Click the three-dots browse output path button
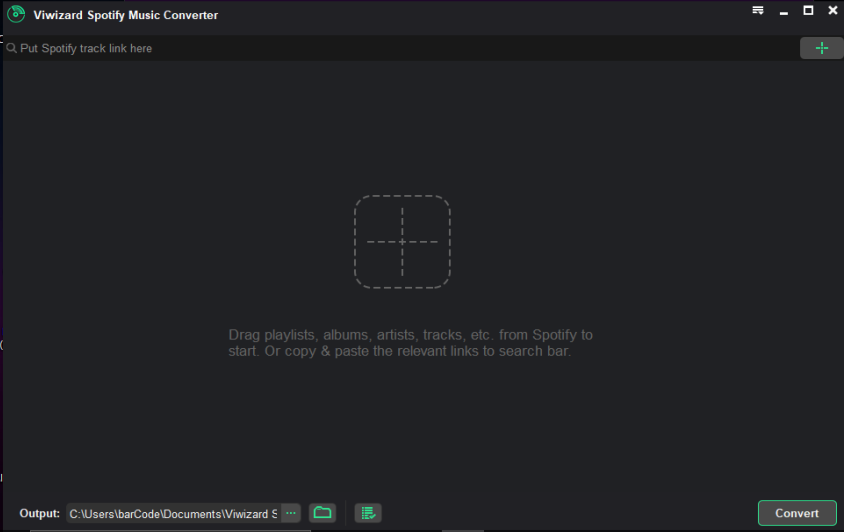 click(291, 513)
